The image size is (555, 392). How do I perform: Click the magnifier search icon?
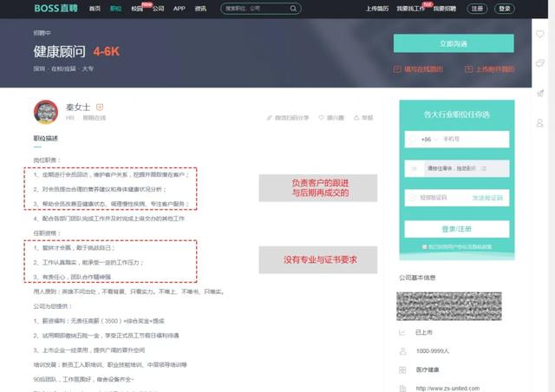pos(293,9)
